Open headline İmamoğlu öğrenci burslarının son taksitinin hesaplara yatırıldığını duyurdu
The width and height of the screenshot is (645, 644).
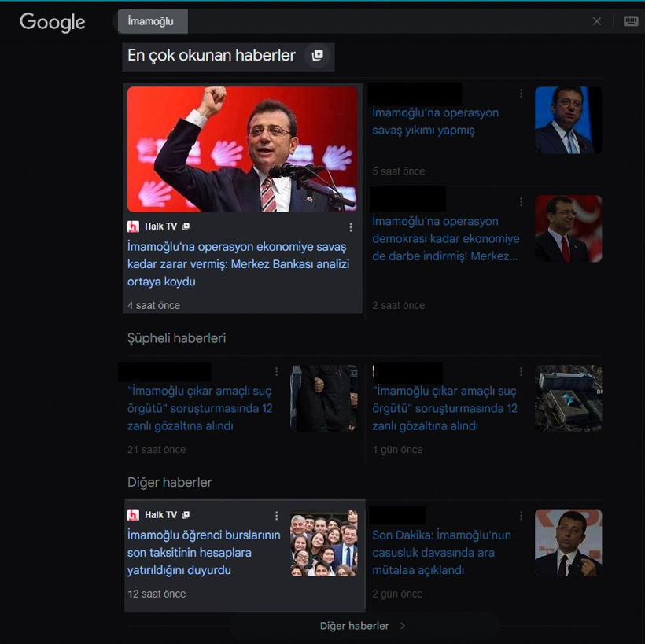point(204,553)
